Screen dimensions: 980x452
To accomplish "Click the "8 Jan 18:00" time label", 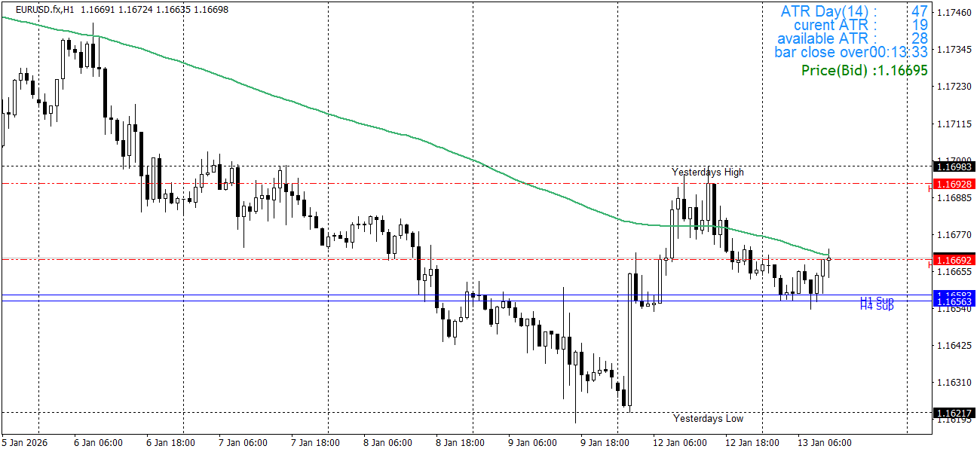I will 460,443.
